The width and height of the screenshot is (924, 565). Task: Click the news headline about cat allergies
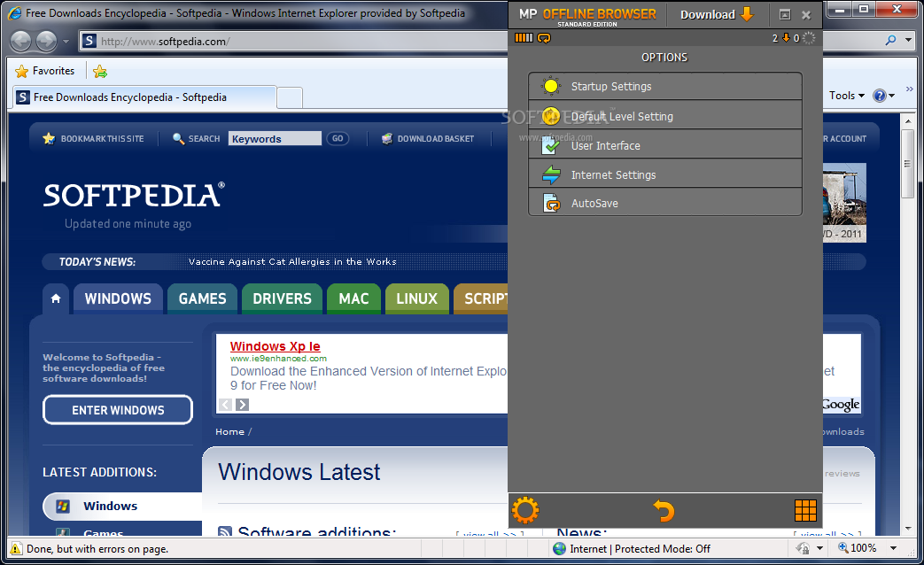[292, 261]
